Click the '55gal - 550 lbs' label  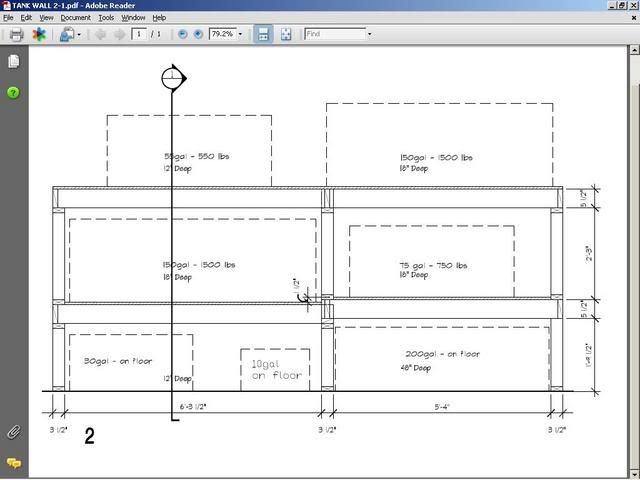[197, 156]
